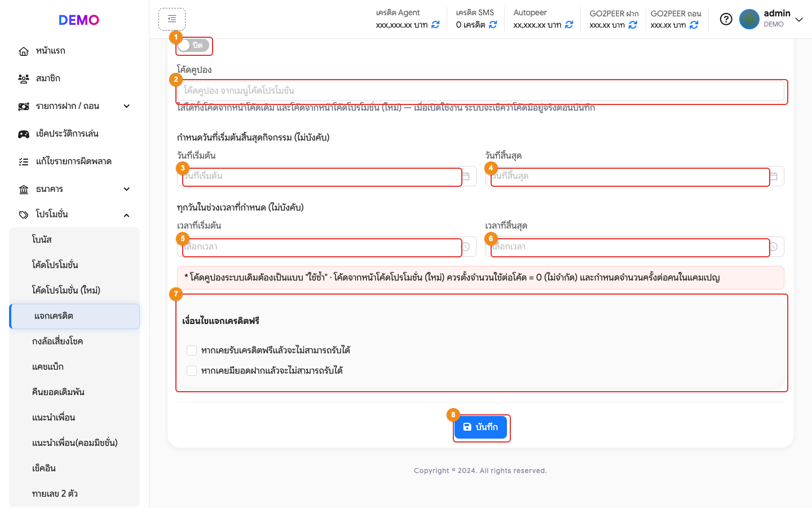The width and height of the screenshot is (812, 508).
Task: Click the clock icon in เวลาที่สิ้นสุด field
Action: (x=774, y=247)
